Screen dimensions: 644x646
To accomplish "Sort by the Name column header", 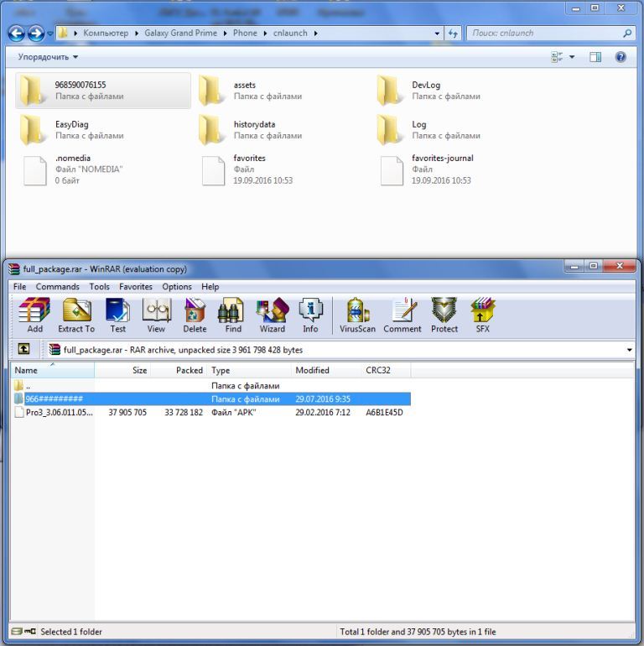I will click(x=53, y=370).
